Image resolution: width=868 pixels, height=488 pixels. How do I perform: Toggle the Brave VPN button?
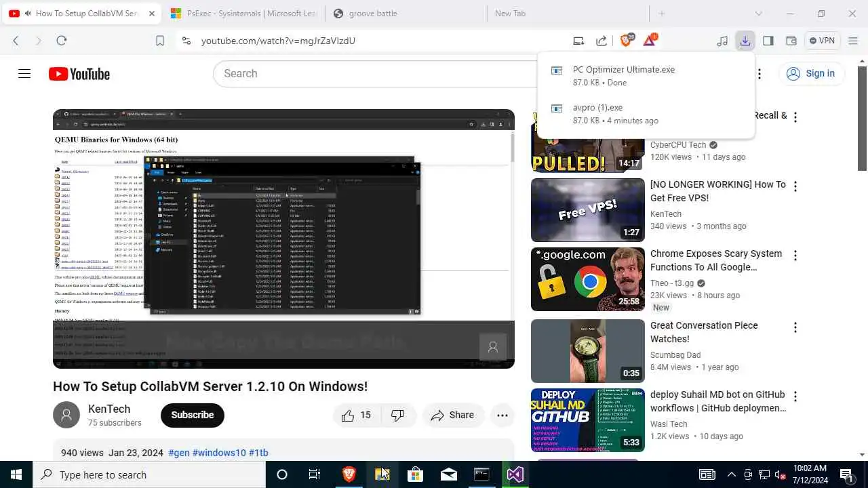(x=822, y=41)
